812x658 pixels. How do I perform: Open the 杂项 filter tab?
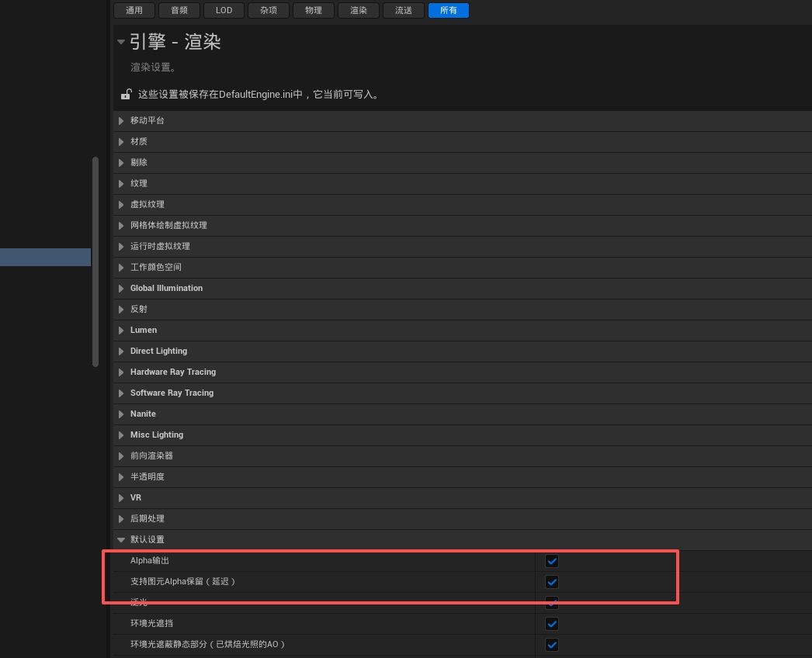269,10
